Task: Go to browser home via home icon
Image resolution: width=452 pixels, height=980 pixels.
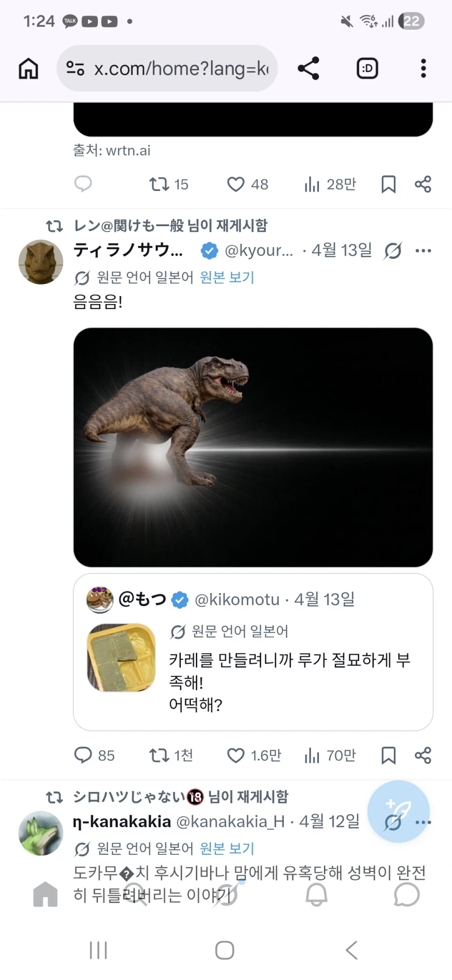Action: pyautogui.click(x=28, y=68)
